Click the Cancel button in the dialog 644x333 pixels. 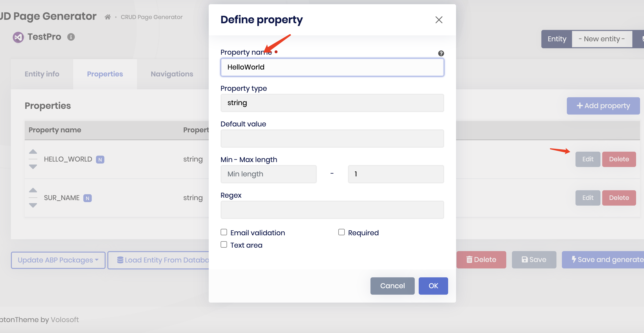click(x=392, y=286)
